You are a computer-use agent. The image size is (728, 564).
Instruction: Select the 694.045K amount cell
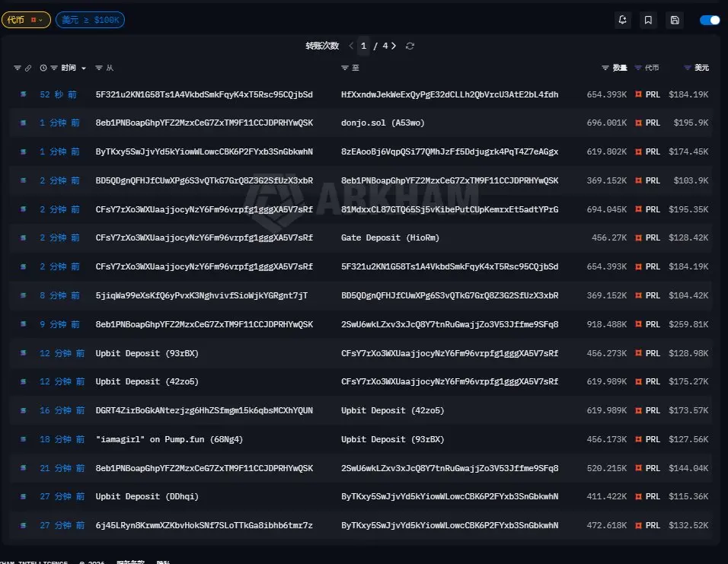coord(606,209)
